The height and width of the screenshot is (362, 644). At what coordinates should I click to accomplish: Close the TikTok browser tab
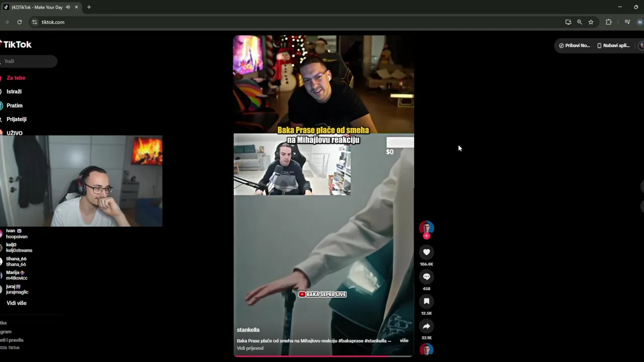pos(76,7)
